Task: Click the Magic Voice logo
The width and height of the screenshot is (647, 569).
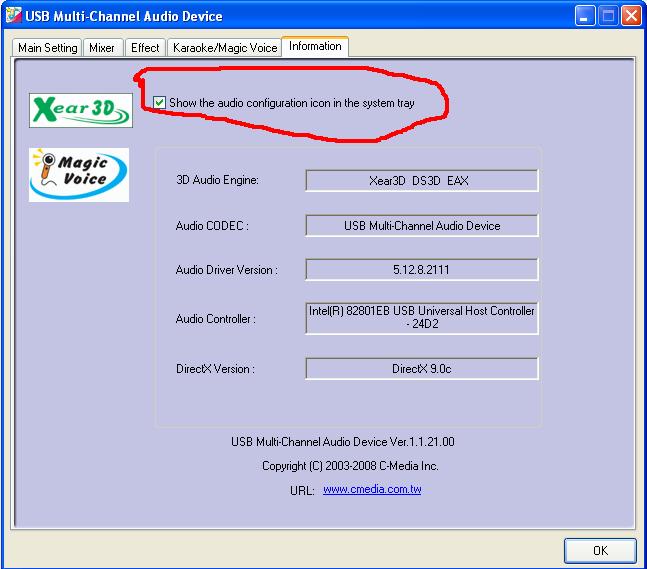Action: pos(79,175)
